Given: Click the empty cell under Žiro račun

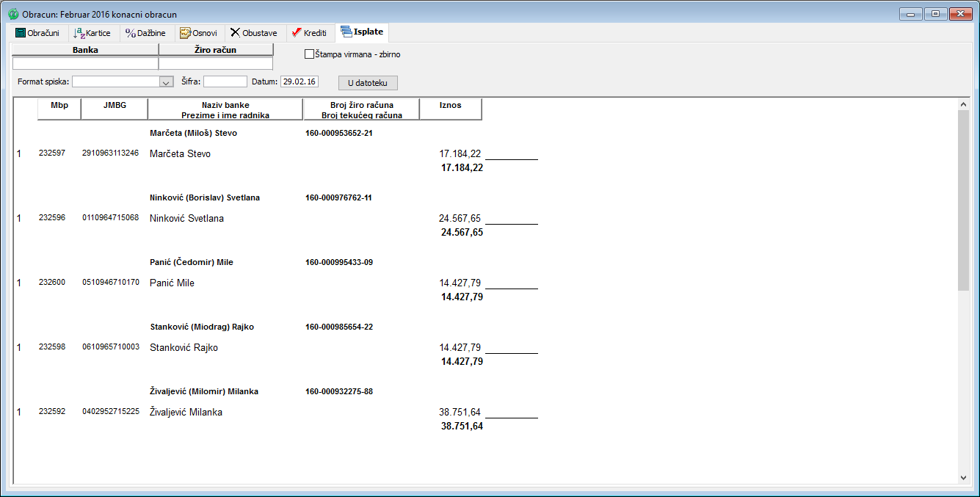Looking at the screenshot, I should click(216, 63).
